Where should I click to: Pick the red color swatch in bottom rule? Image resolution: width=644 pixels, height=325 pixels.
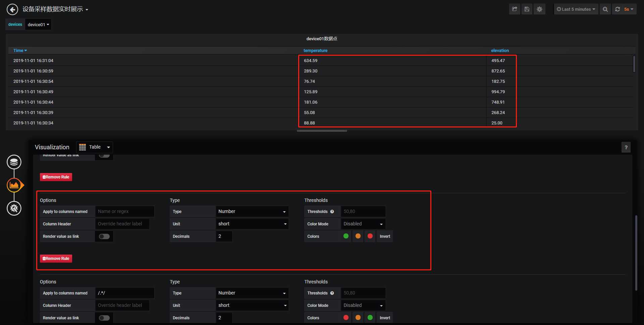coord(346,318)
